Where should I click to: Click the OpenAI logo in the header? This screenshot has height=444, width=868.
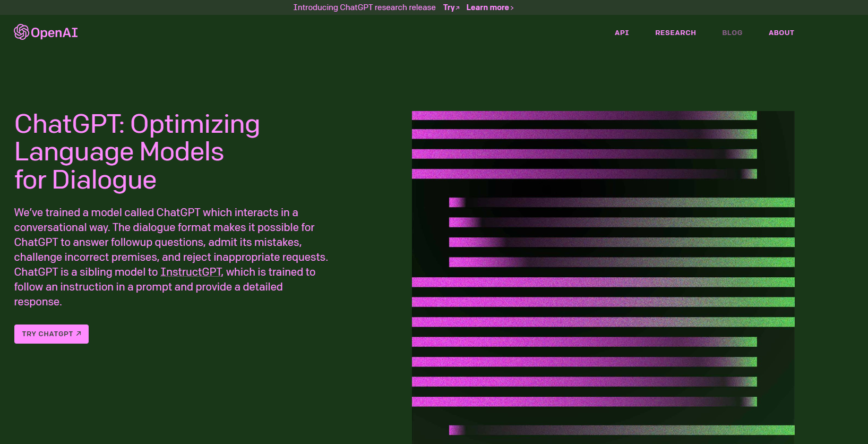click(x=46, y=32)
